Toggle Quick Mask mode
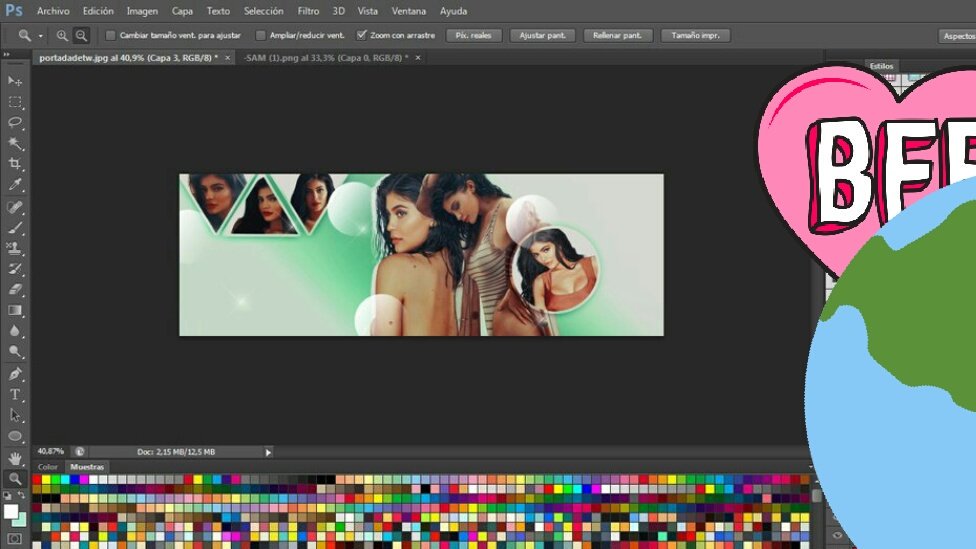Image resolution: width=976 pixels, height=549 pixels. tap(15, 538)
